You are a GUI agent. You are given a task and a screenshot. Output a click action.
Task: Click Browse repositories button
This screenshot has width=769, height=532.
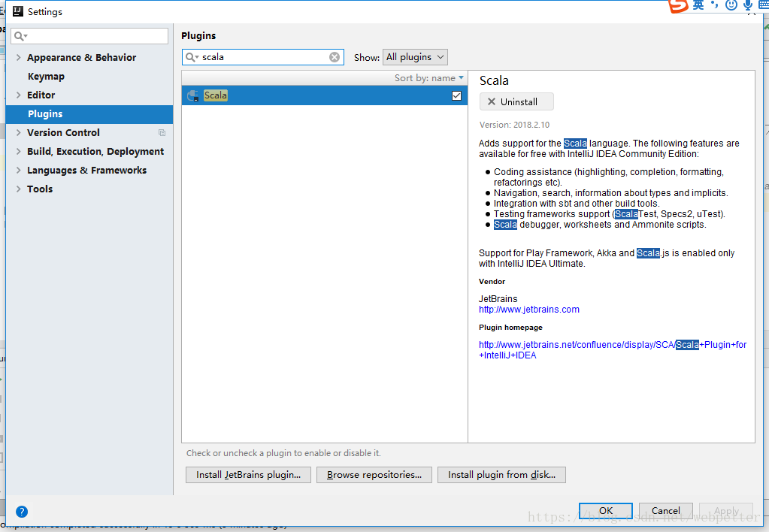(x=374, y=475)
